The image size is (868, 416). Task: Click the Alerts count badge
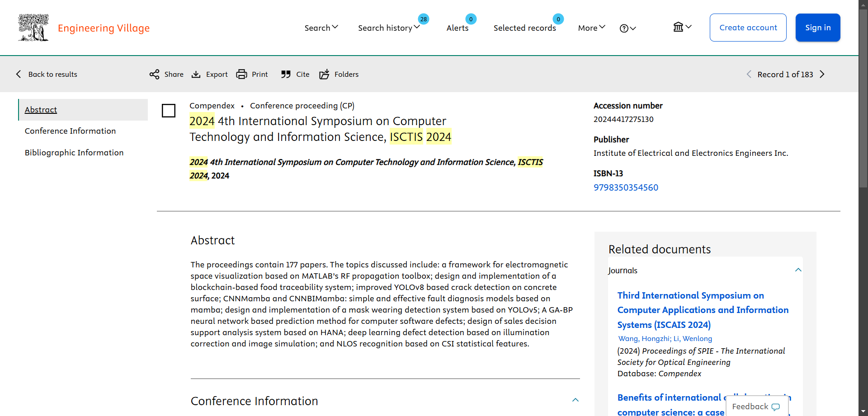click(471, 19)
